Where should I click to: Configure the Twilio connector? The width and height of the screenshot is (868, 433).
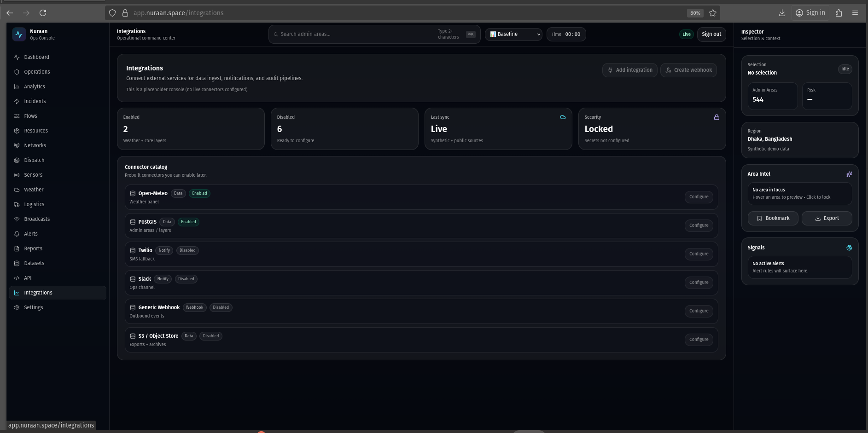pyautogui.click(x=699, y=254)
